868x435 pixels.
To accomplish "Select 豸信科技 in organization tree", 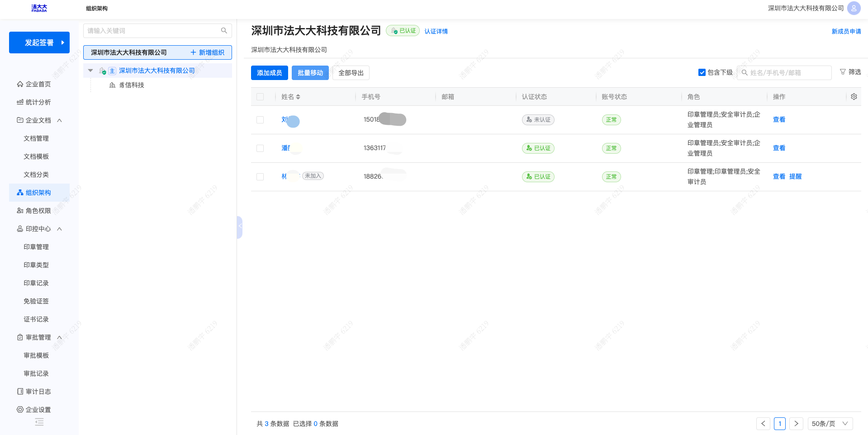I will coord(132,85).
